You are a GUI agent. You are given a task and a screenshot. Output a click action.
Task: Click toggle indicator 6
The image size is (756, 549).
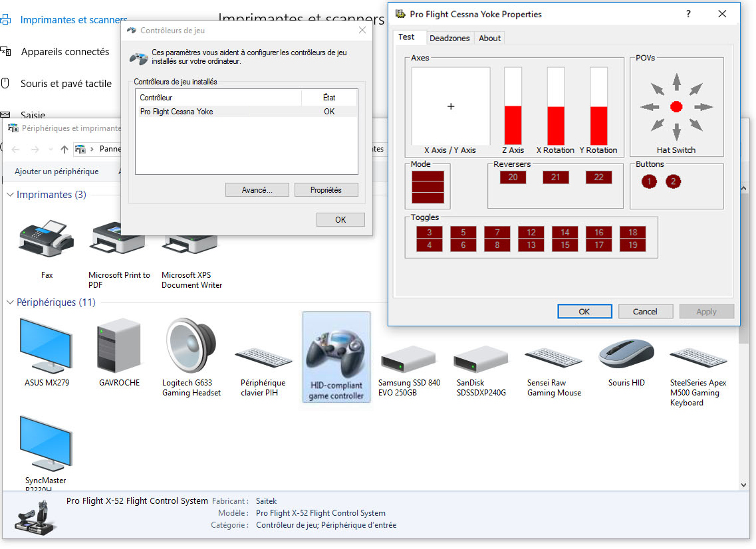(x=463, y=245)
